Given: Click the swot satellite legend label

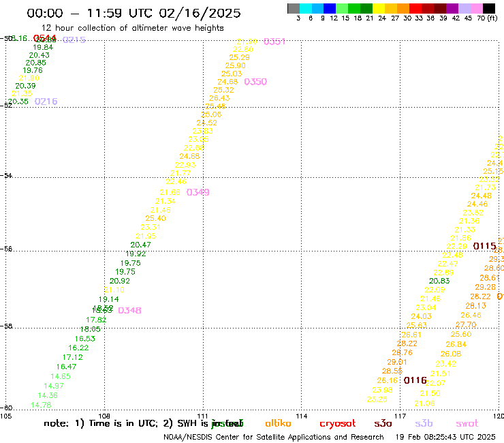Looking at the screenshot, I should (x=467, y=423).
